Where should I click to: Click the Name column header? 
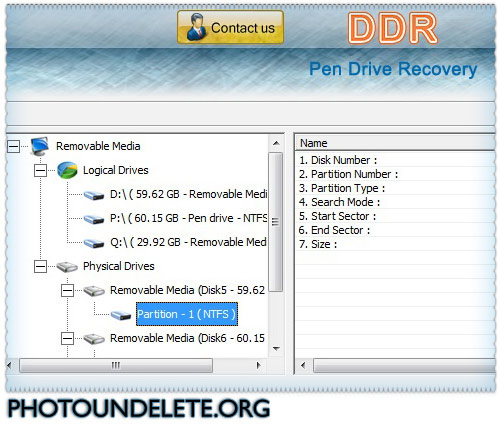pyautogui.click(x=395, y=143)
